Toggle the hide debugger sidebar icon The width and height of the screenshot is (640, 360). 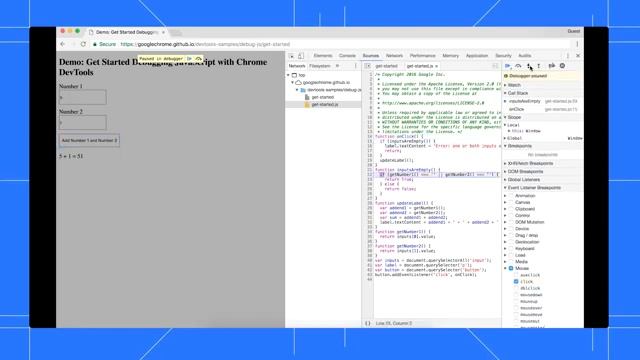click(x=495, y=66)
